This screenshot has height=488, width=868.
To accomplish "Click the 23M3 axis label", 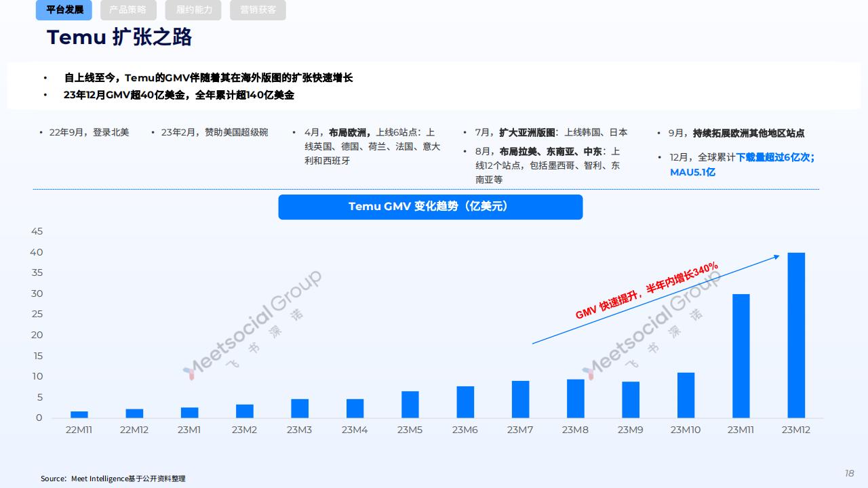I will coord(300,430).
